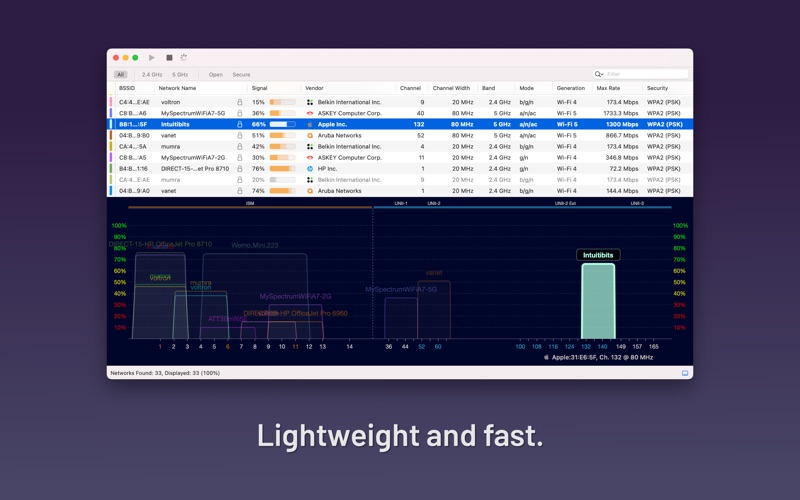The height and width of the screenshot is (500, 800).
Task: Click Belkin icon in mumra 42% row
Action: point(310,146)
